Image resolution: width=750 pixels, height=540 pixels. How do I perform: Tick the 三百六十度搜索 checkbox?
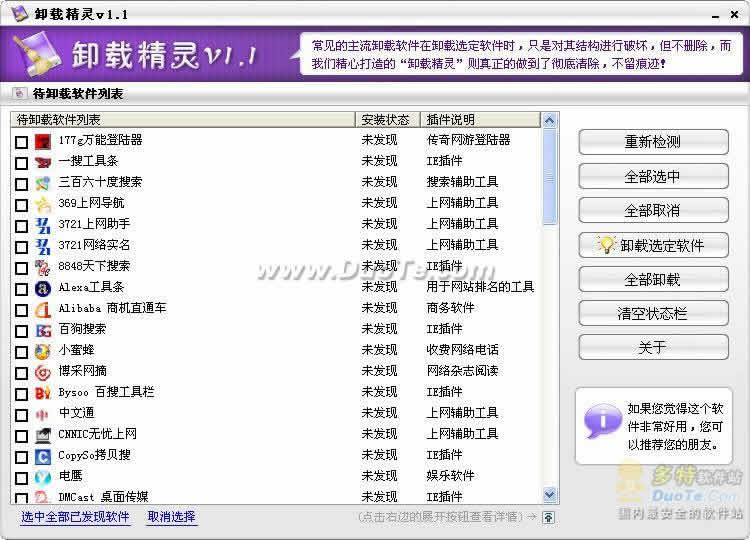22,184
